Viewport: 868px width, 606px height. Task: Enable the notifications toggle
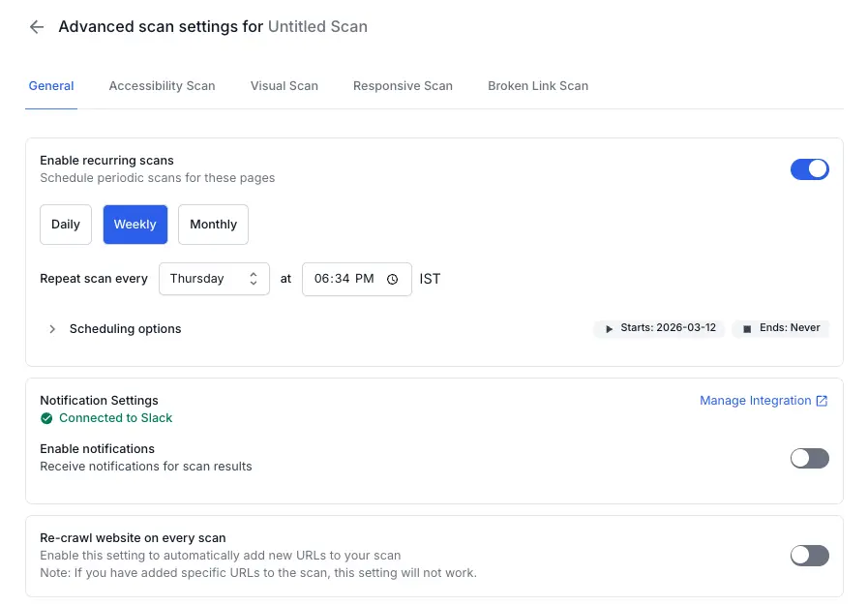coord(809,458)
